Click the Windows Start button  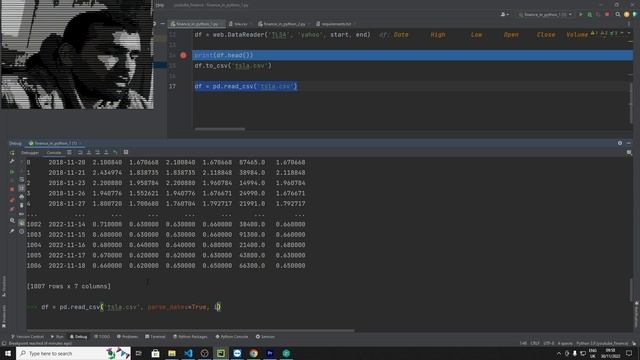[8, 353]
